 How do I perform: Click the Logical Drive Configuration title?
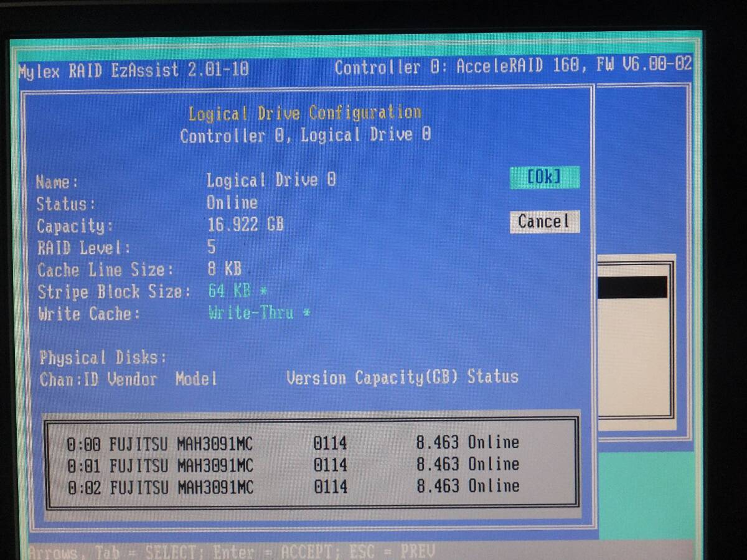coord(305,113)
